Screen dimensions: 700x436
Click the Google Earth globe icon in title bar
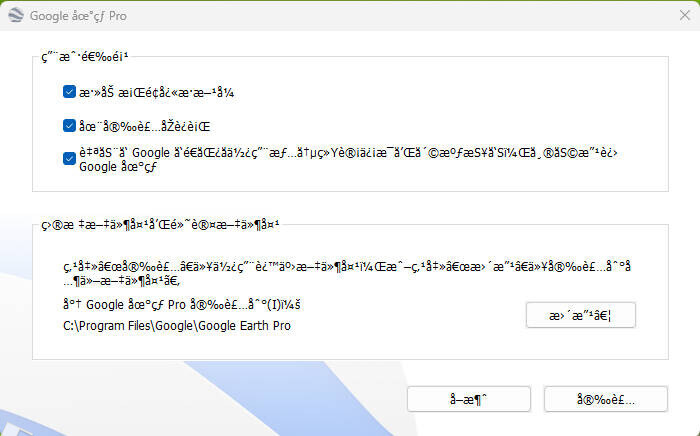(x=16, y=16)
